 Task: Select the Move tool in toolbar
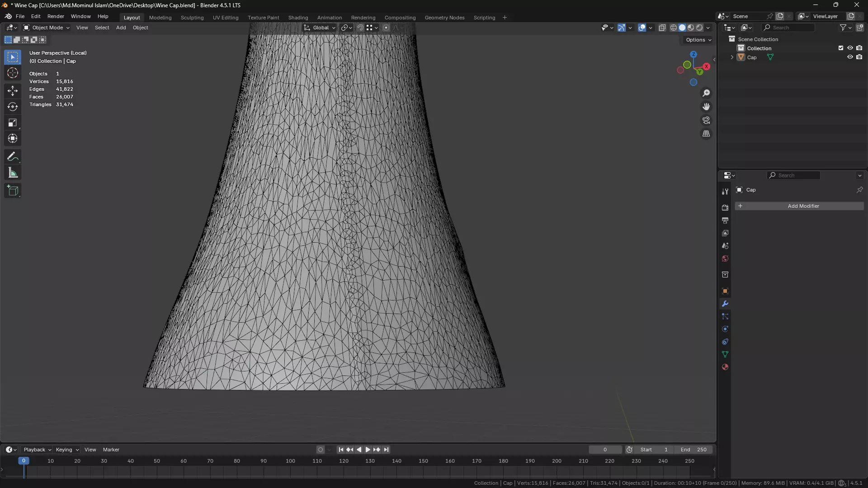coord(13,91)
